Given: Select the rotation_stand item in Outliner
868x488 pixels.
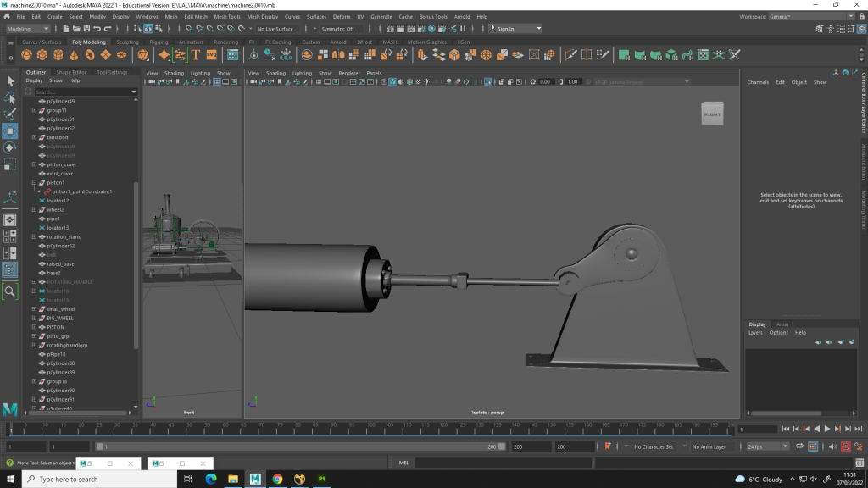Looking at the screenshot, I should pos(64,237).
